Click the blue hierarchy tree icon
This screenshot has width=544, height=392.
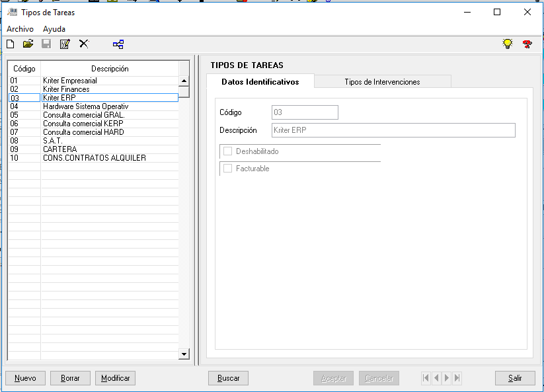(x=118, y=44)
